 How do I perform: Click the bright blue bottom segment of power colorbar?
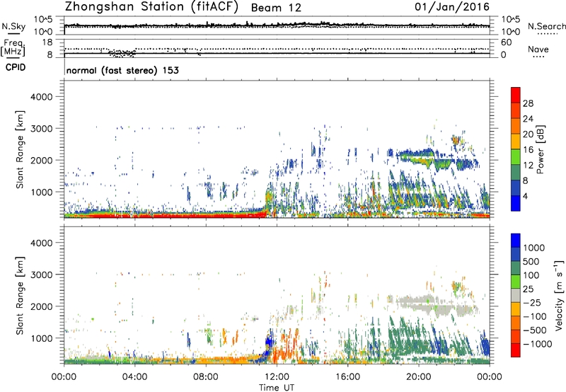516,204
